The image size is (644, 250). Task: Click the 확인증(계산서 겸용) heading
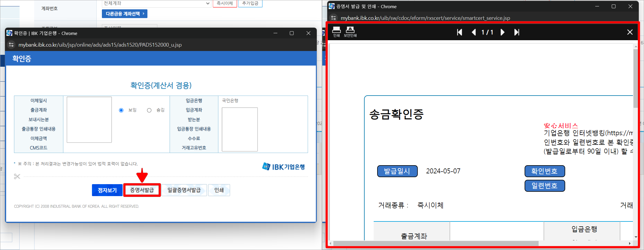pos(161,85)
